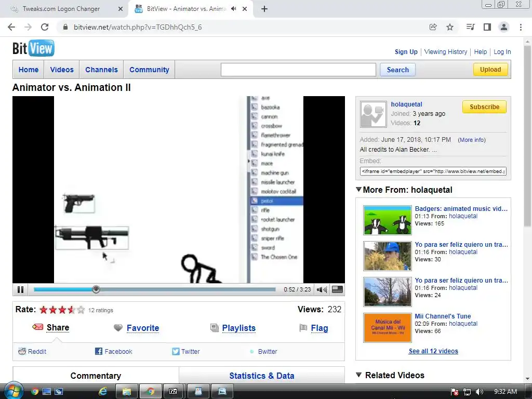The image size is (532, 399).
Task: Rate the video with the fifth star
Action: point(81,310)
